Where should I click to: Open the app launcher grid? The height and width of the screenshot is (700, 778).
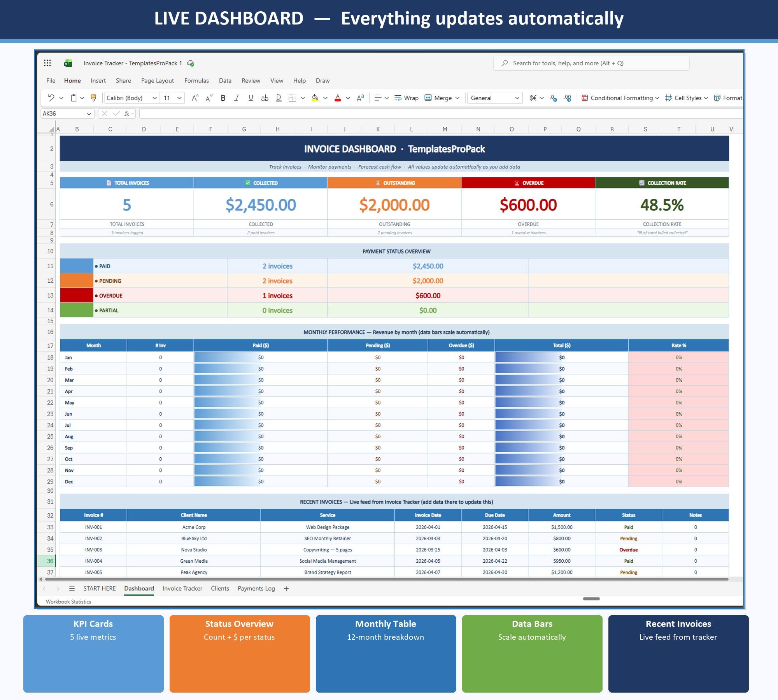point(47,63)
